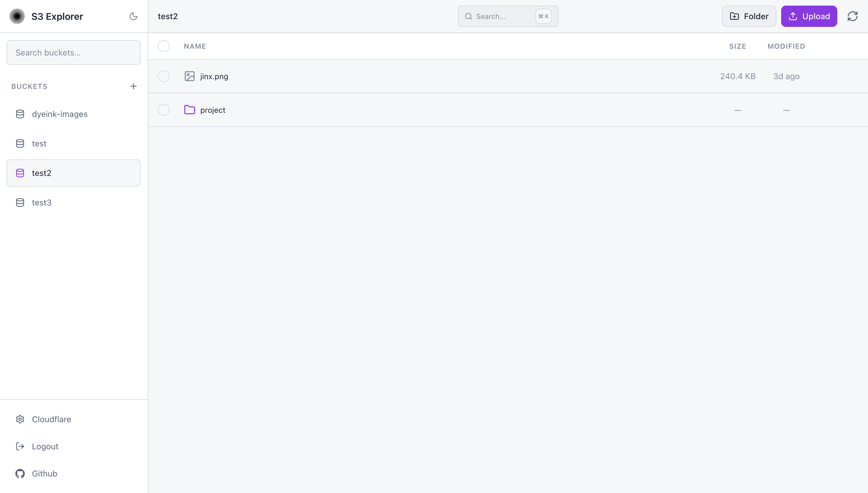Create a new folder with Folder button
This screenshot has width=868, height=493.
[749, 16]
